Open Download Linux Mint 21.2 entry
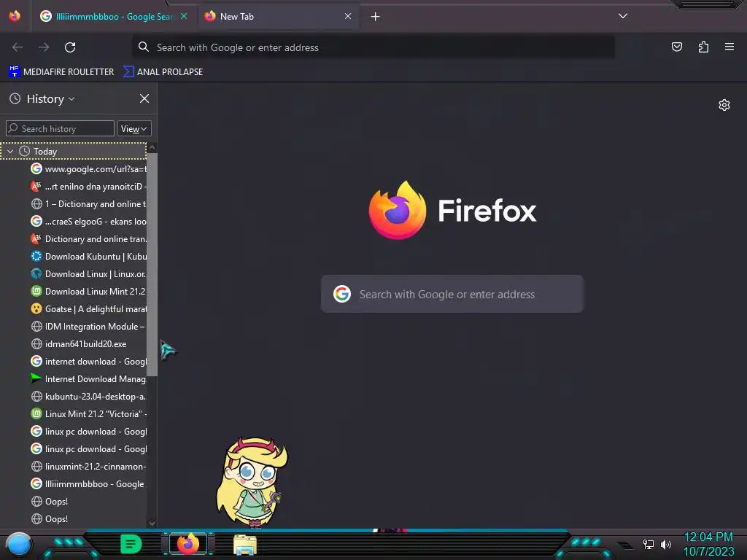 (88, 292)
